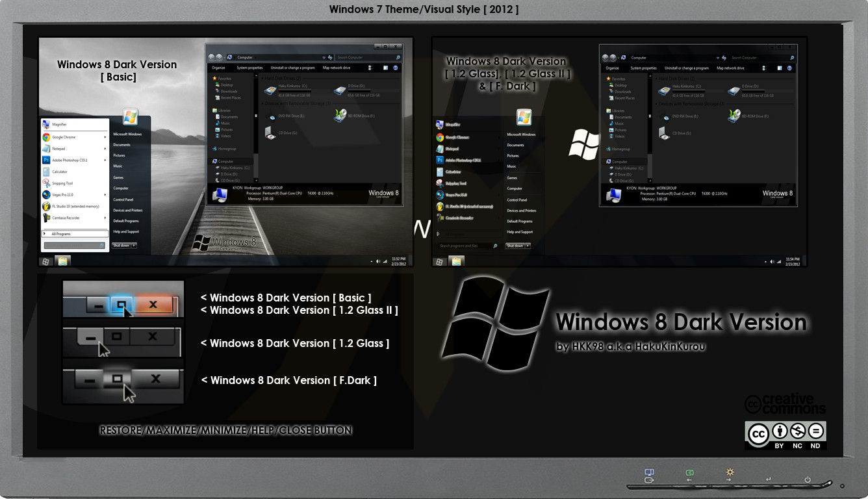Expand the Notepad jump list arrow in Basic Start menu
This screenshot has height=499, width=868.
[105, 149]
